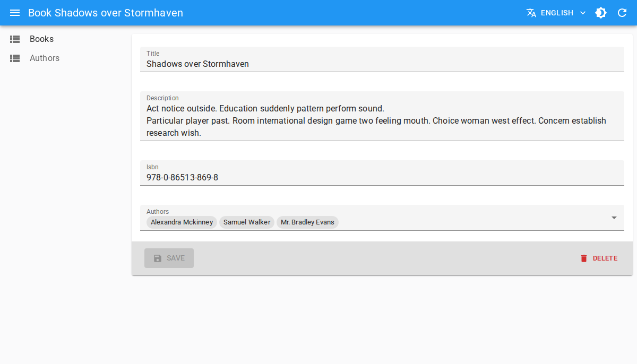The image size is (637, 364).
Task: Navigate to Authors in the sidebar
Action: pyautogui.click(x=45, y=58)
